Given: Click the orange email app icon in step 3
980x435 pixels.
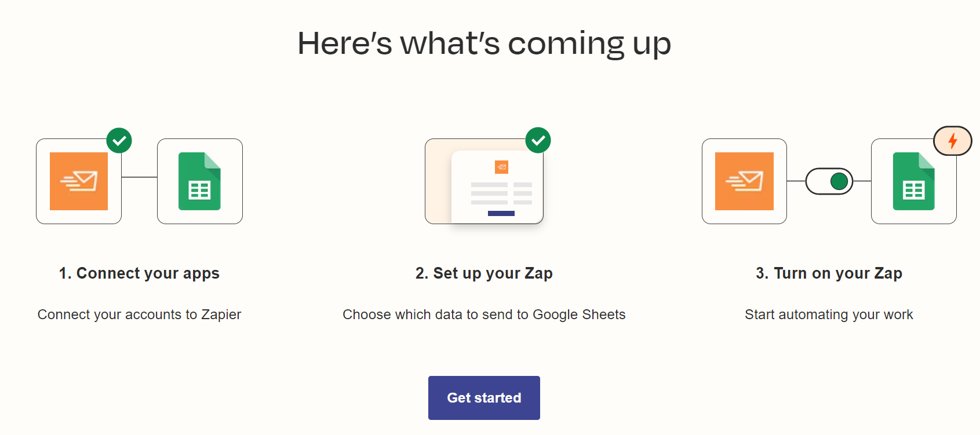Looking at the screenshot, I should 744,181.
